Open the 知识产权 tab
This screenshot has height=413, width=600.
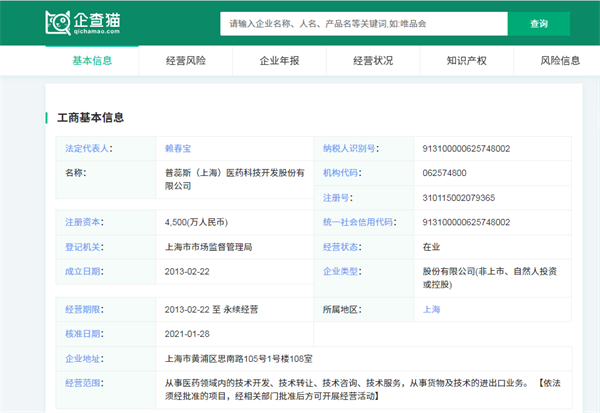[x=466, y=60]
